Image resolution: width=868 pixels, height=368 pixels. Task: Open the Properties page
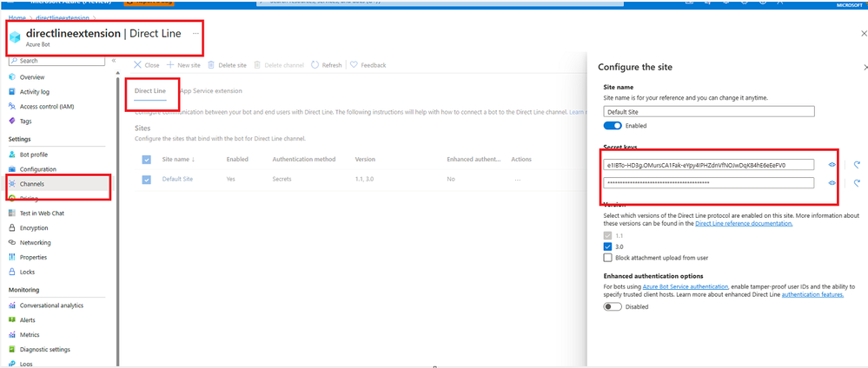pos(33,257)
